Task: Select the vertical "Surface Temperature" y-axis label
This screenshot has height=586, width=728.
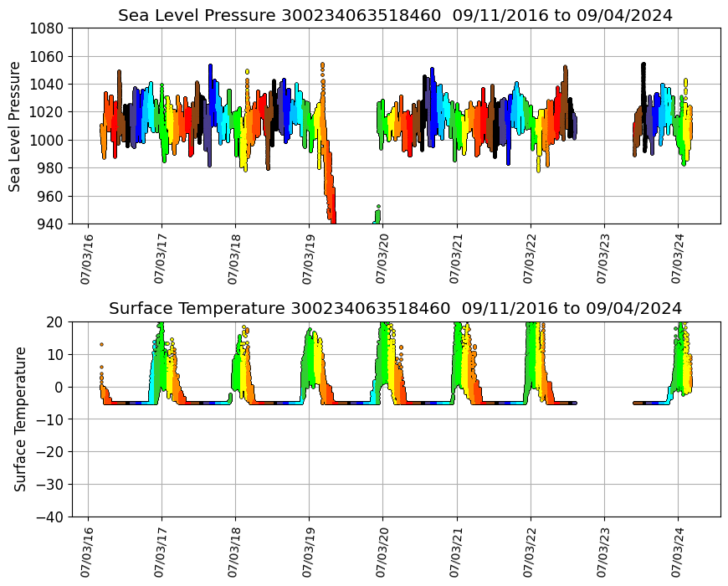Action: point(20,419)
